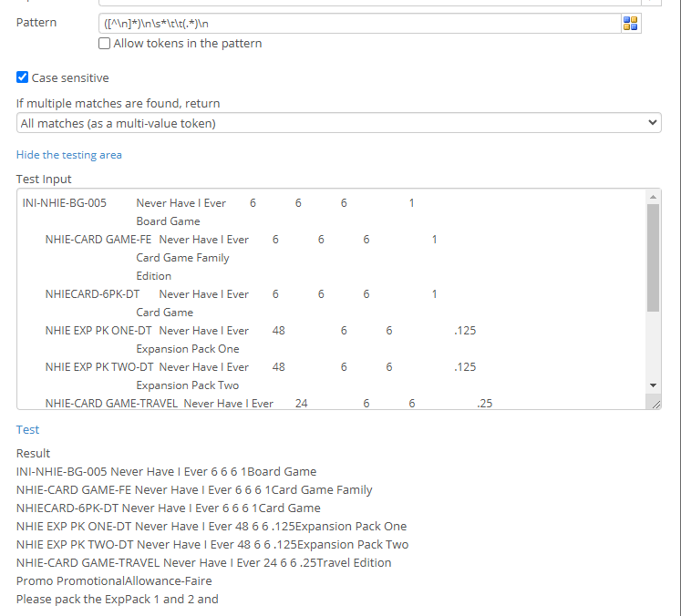Viewport: 681px width, 616px height.
Task: Uncheck the Case sensitive checkbox
Action: (x=22, y=77)
